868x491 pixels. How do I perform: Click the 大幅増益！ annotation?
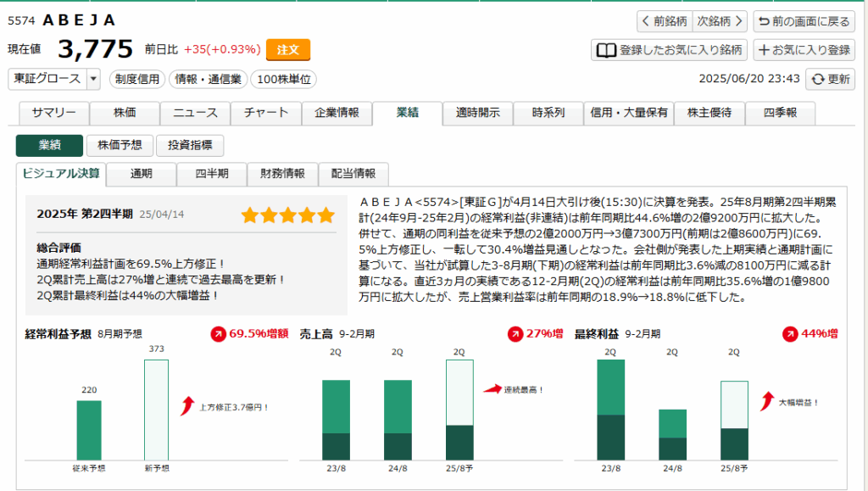(x=798, y=403)
